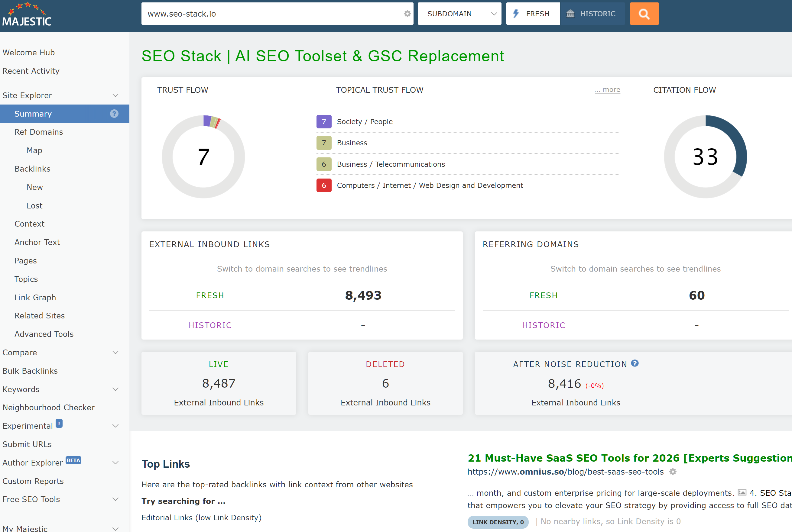The image size is (792, 532).
Task: Click the purple Society / People swatch
Action: 323,122
